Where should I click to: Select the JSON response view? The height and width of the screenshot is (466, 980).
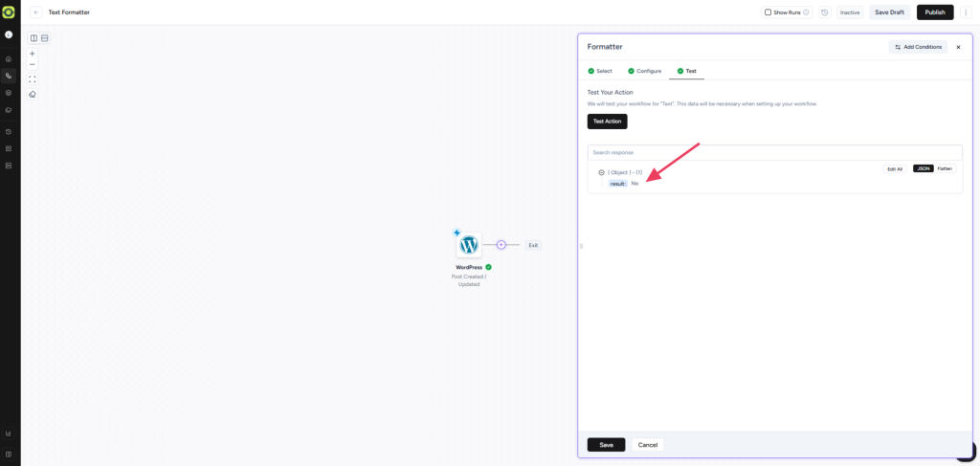point(924,168)
